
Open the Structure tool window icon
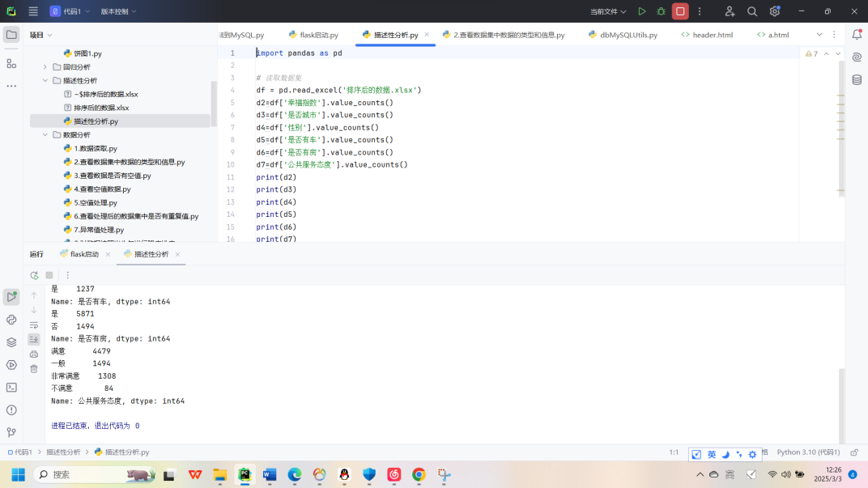(11, 64)
